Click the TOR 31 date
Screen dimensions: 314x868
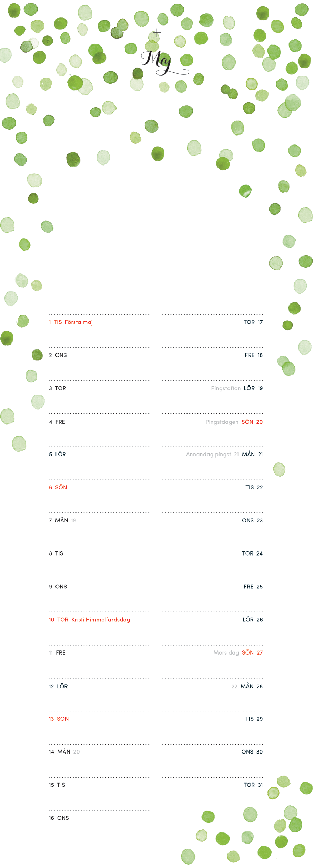(x=253, y=785)
